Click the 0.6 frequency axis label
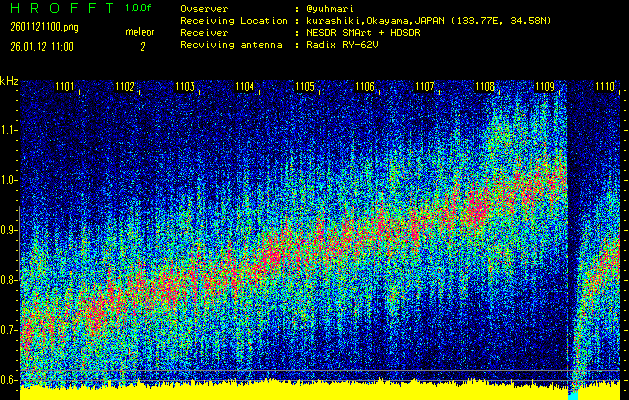Screen dimensions: 629x400 (9, 380)
